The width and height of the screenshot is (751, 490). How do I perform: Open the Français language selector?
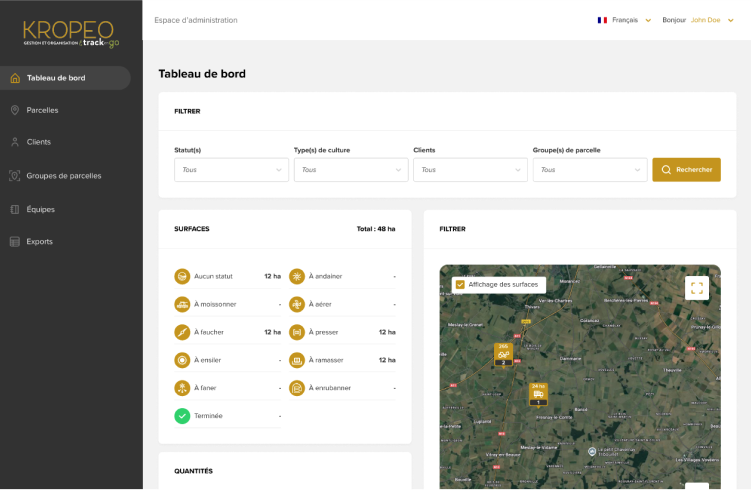tap(625, 20)
